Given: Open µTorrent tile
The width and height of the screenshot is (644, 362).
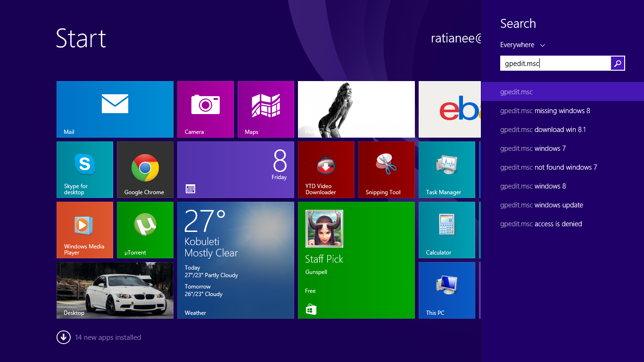Looking at the screenshot, I should pyautogui.click(x=145, y=230).
